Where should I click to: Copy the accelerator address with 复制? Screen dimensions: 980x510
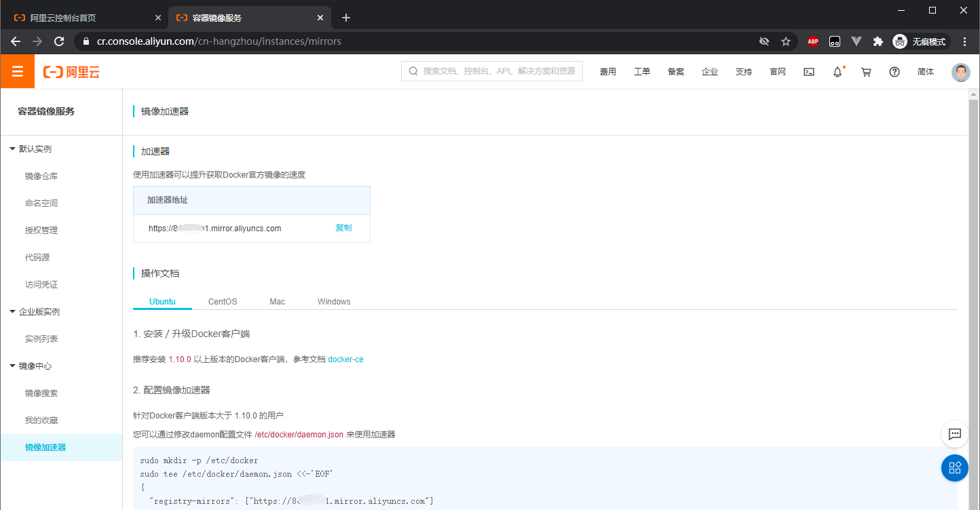tap(343, 228)
